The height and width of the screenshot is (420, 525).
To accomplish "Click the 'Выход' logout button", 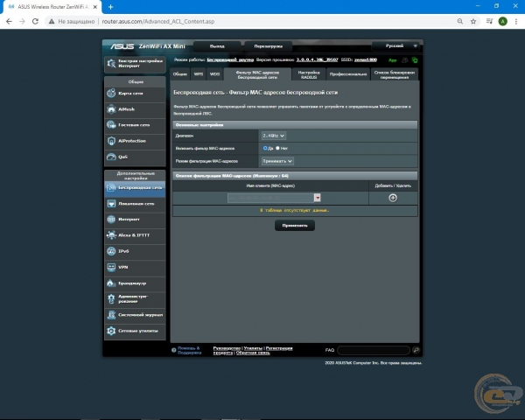I will click(217, 46).
